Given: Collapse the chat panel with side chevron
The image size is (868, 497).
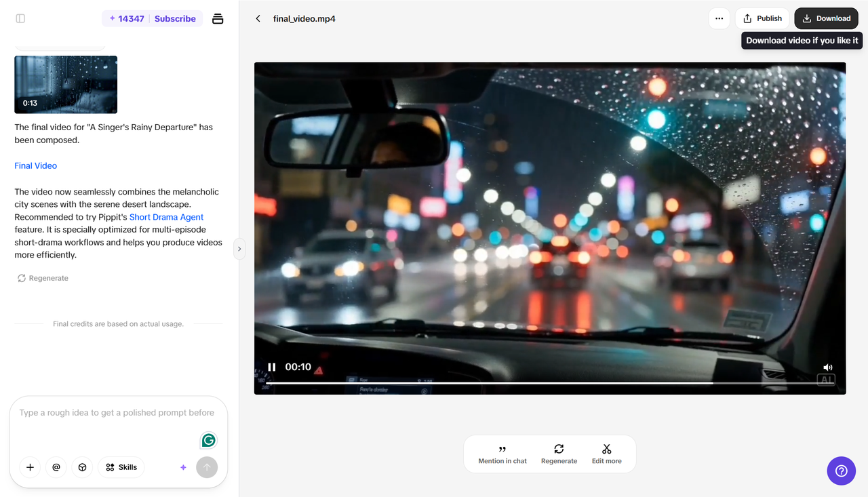Looking at the screenshot, I should pos(239,249).
